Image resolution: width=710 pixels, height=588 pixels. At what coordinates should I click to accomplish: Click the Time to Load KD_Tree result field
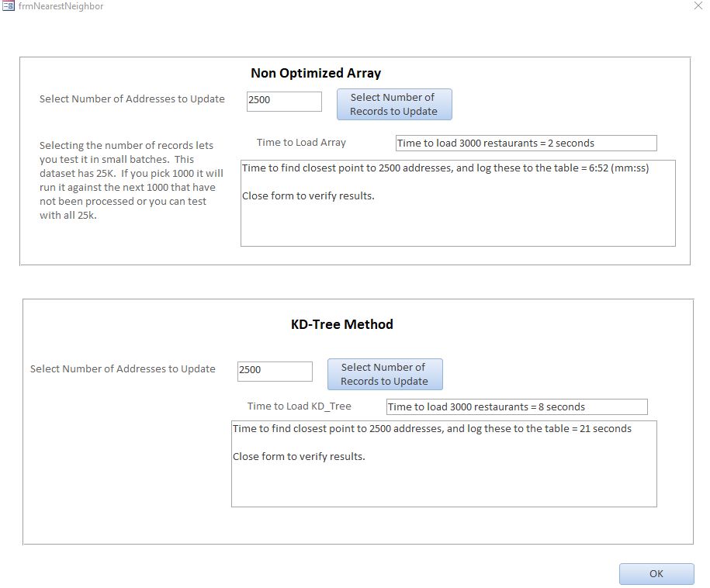517,406
